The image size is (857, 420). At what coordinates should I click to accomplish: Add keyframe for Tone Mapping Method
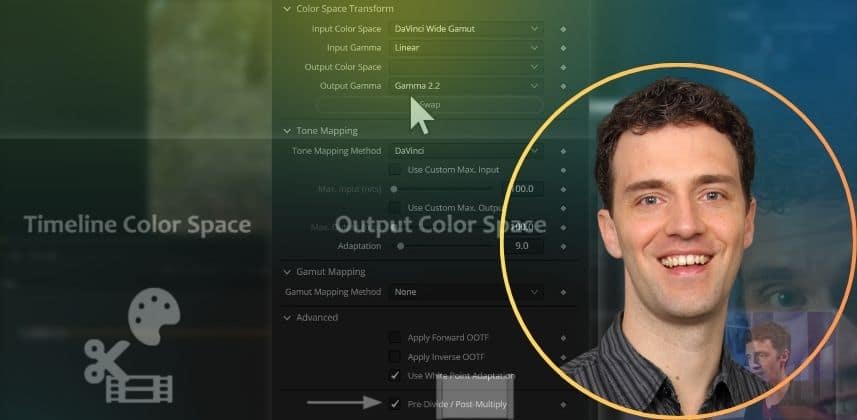[x=563, y=151]
